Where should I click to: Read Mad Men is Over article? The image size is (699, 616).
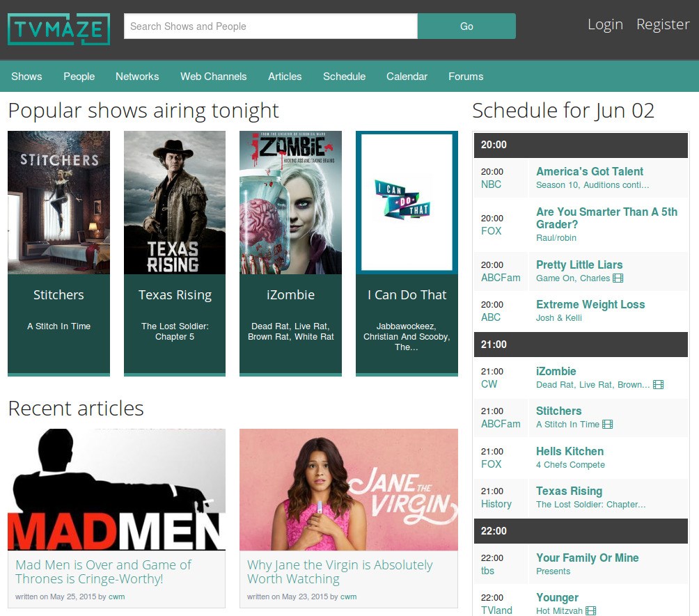pyautogui.click(x=104, y=572)
